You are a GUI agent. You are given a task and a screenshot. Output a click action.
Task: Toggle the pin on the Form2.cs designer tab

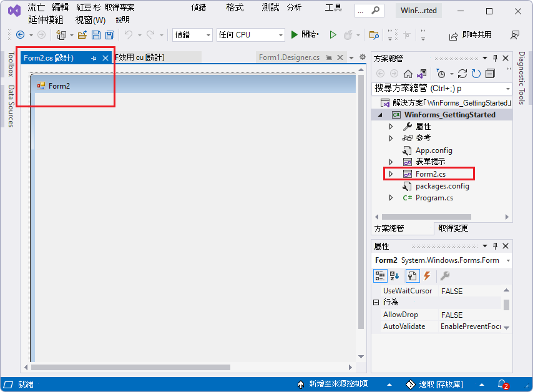(x=94, y=57)
